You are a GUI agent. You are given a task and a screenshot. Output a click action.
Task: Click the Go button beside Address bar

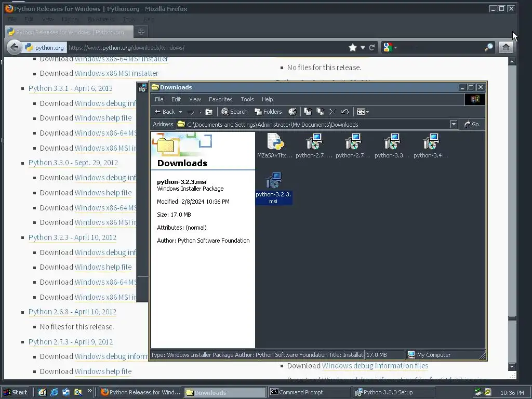472,124
